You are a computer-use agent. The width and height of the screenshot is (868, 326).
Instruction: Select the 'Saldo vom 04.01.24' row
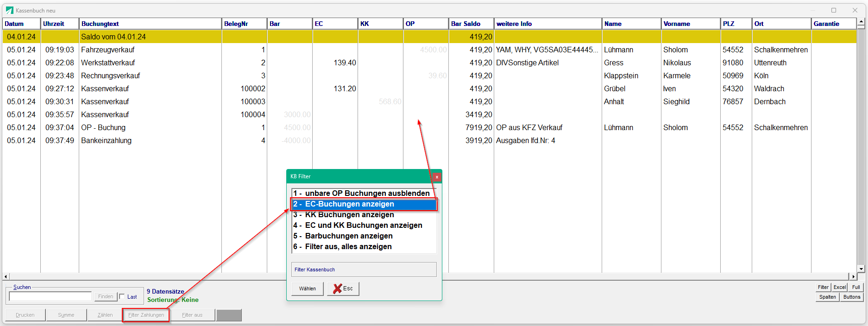[429, 37]
